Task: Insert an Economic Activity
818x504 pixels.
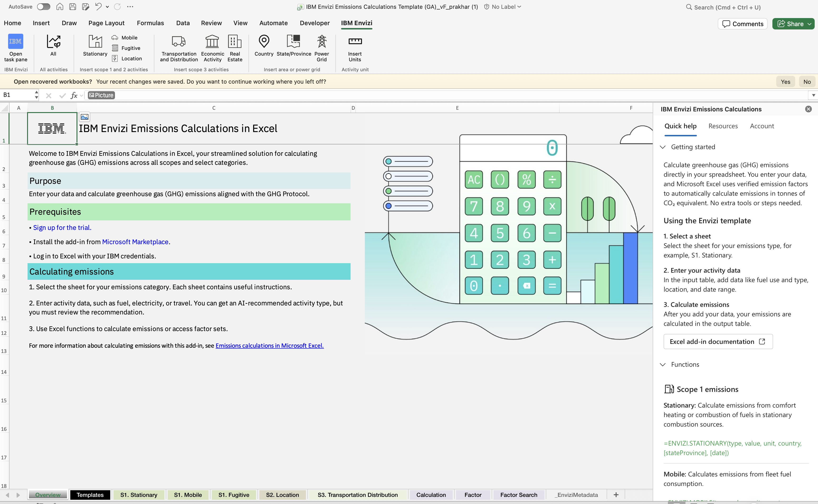Action: (x=213, y=48)
